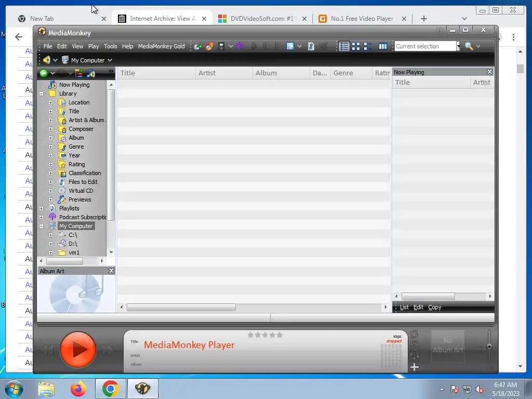Click the List button in Now Playing panel
532x399 pixels.
(404, 307)
